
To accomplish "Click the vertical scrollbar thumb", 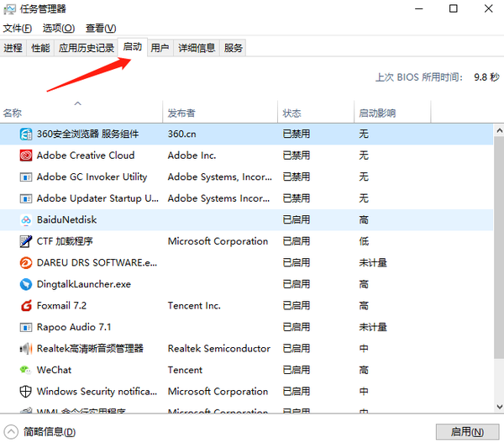I will [499, 247].
